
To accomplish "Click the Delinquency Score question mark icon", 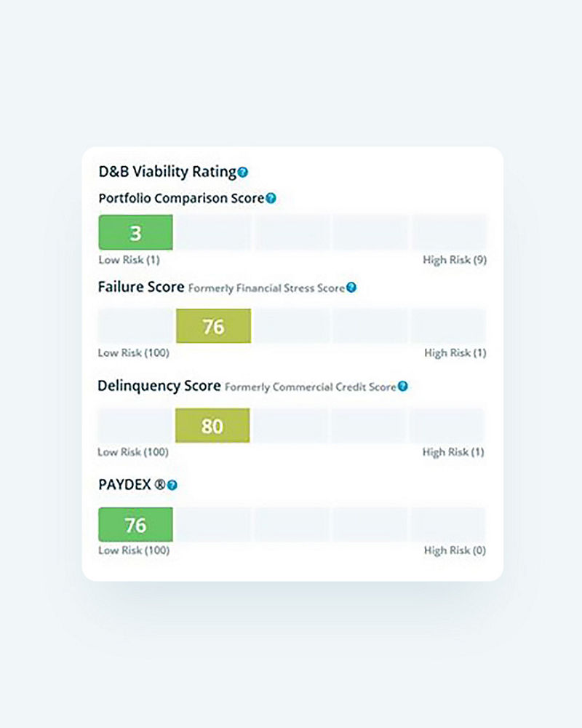I will pos(403,387).
